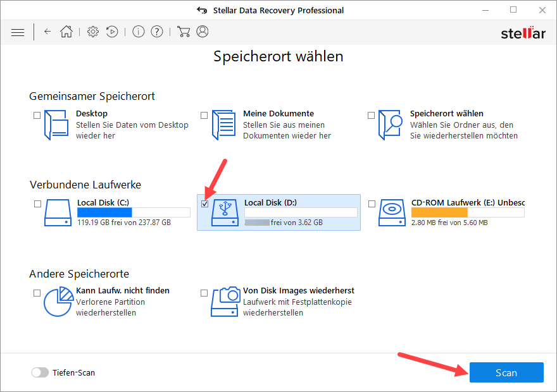
Task: Click the CD-ROM (E:) orange usage bar
Action: (x=468, y=212)
